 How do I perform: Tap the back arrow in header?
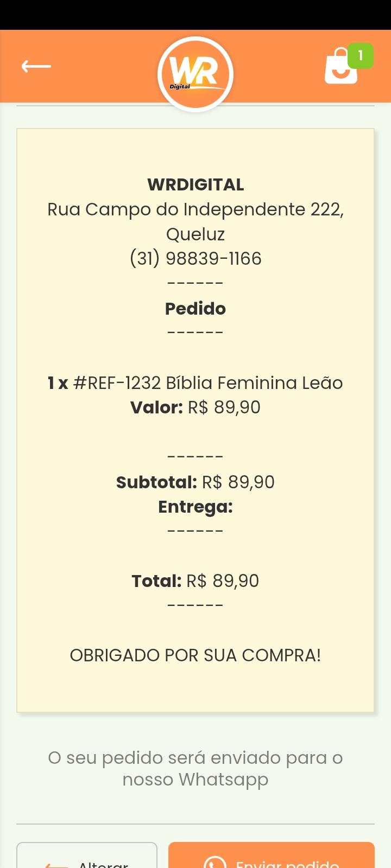point(36,66)
